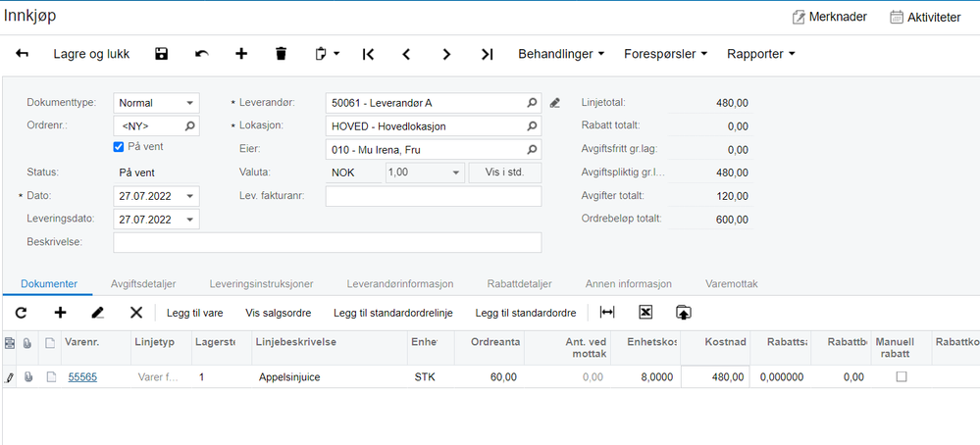Add a new purchase order record
Screen dimensions: 980x445
point(241,54)
